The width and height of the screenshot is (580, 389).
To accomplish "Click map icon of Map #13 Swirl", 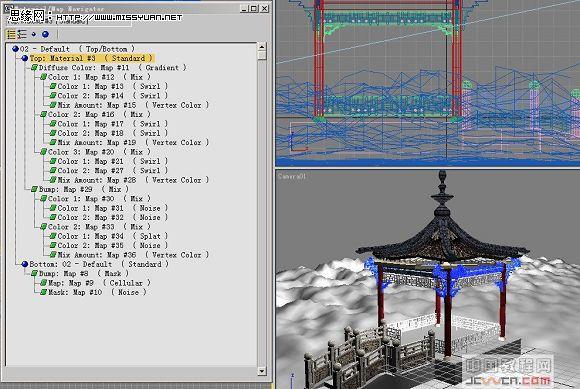I will pos(53,86).
